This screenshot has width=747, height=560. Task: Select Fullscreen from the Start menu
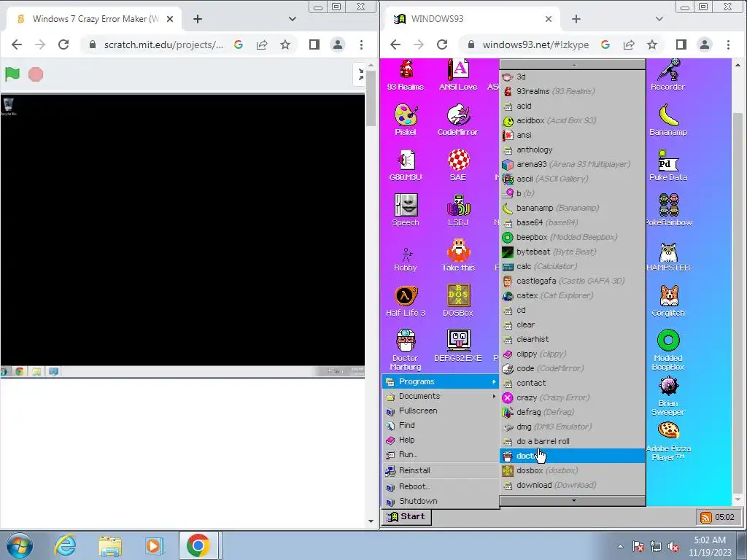coord(441,411)
